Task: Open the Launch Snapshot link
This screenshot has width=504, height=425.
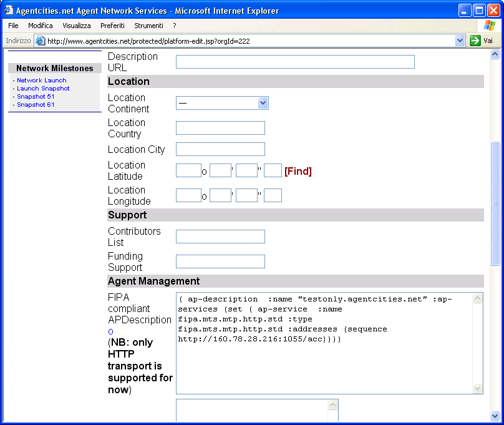Action: click(x=43, y=89)
